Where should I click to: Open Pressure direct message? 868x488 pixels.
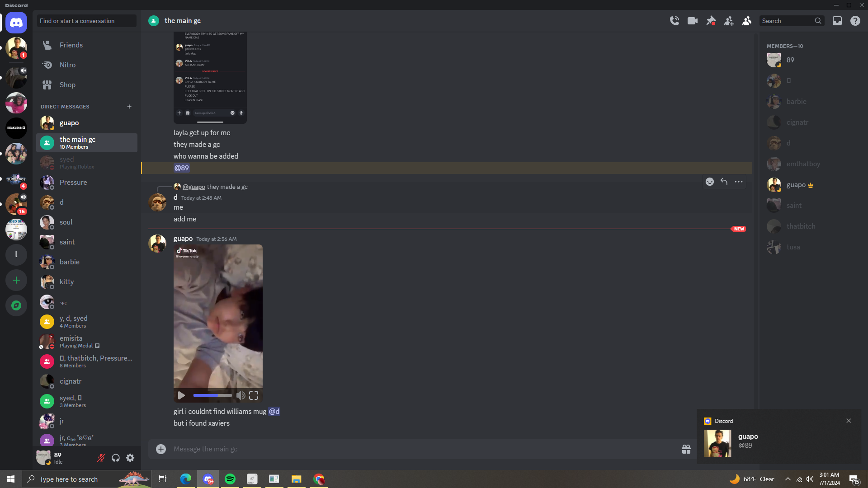pyautogui.click(x=87, y=183)
